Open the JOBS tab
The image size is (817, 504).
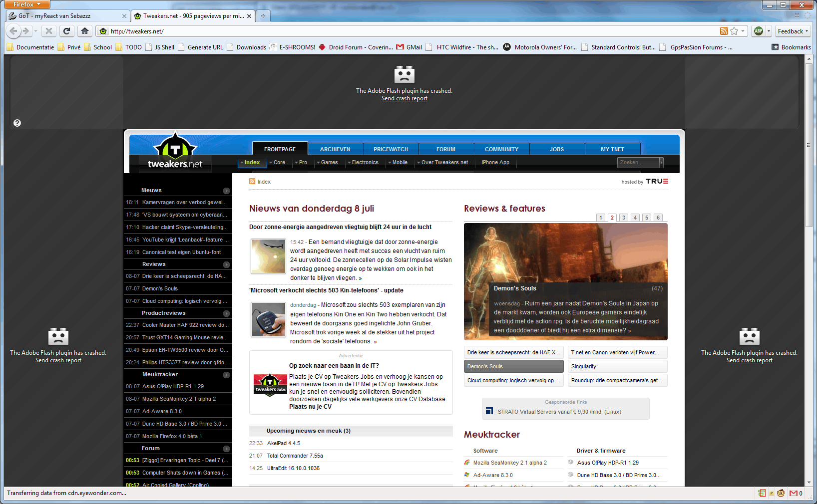(x=557, y=149)
